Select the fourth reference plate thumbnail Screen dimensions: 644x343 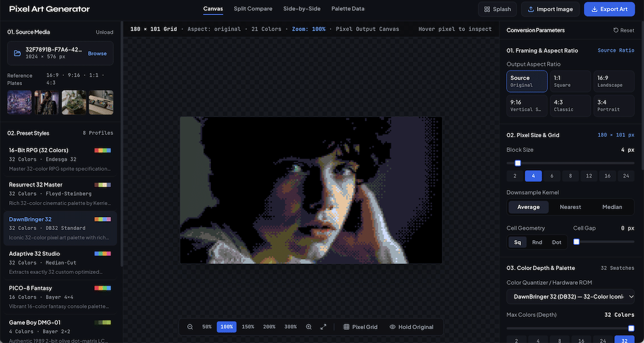point(101,102)
